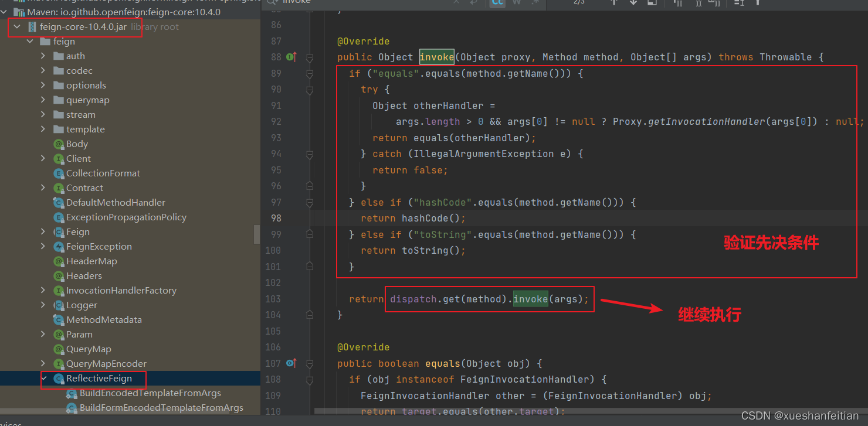Fold the invoke method at line 88
The height and width of the screenshot is (426, 868).
(310, 57)
